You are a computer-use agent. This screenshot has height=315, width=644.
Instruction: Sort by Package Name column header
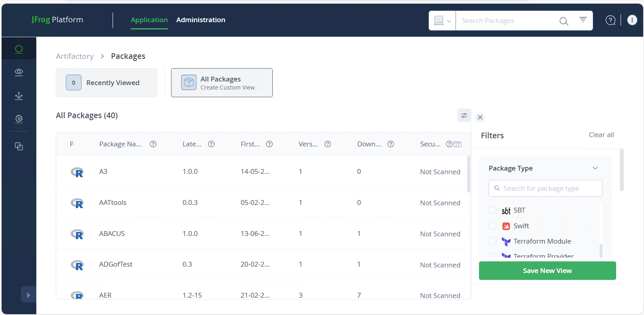[x=120, y=144]
